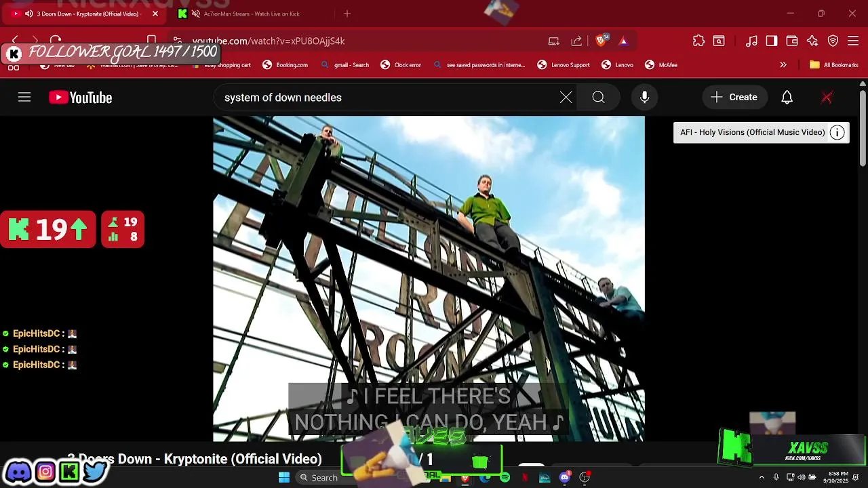Screen dimensions: 868x488
Task: Open Spotify from the taskbar
Action: click(505, 478)
